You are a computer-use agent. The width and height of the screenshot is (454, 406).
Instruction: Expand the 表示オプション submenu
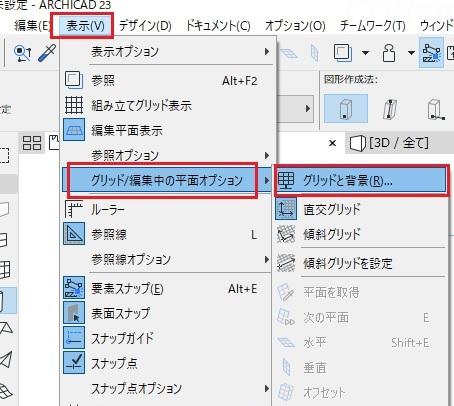pyautogui.click(x=168, y=52)
